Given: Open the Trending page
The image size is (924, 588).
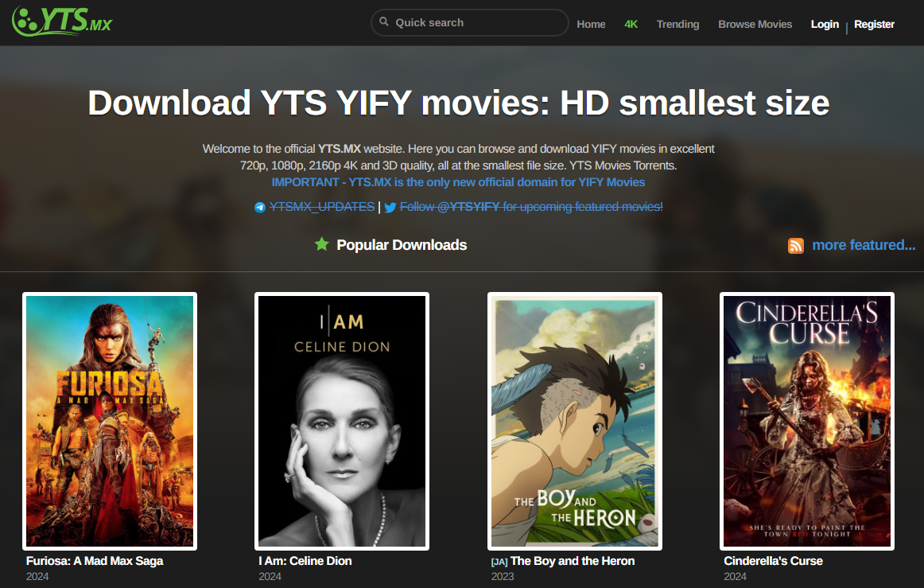Looking at the screenshot, I should pyautogui.click(x=677, y=24).
